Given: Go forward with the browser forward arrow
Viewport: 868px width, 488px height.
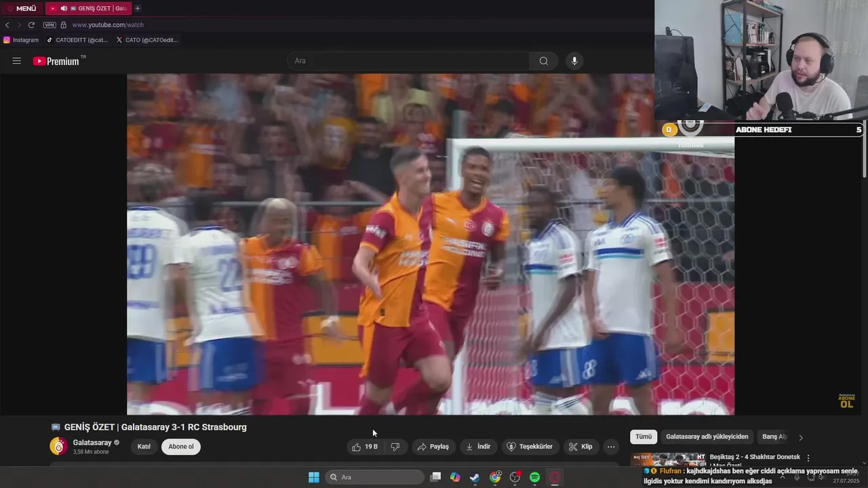Looking at the screenshot, I should (19, 25).
